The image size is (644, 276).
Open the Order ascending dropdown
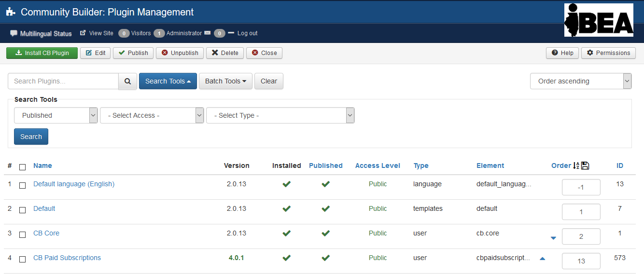pyautogui.click(x=581, y=81)
